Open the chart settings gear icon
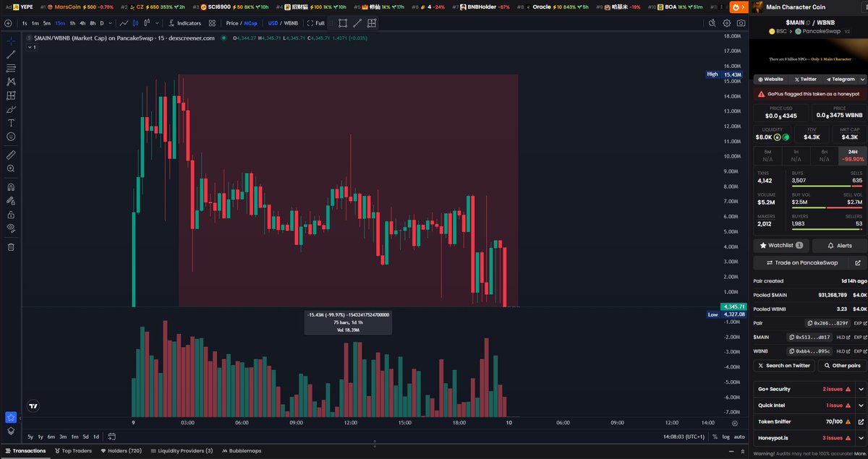This screenshot has width=868, height=459. pyautogui.click(x=726, y=23)
